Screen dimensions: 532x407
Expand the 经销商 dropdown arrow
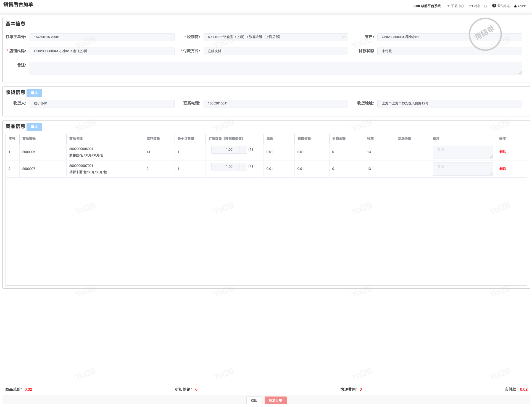coord(343,37)
